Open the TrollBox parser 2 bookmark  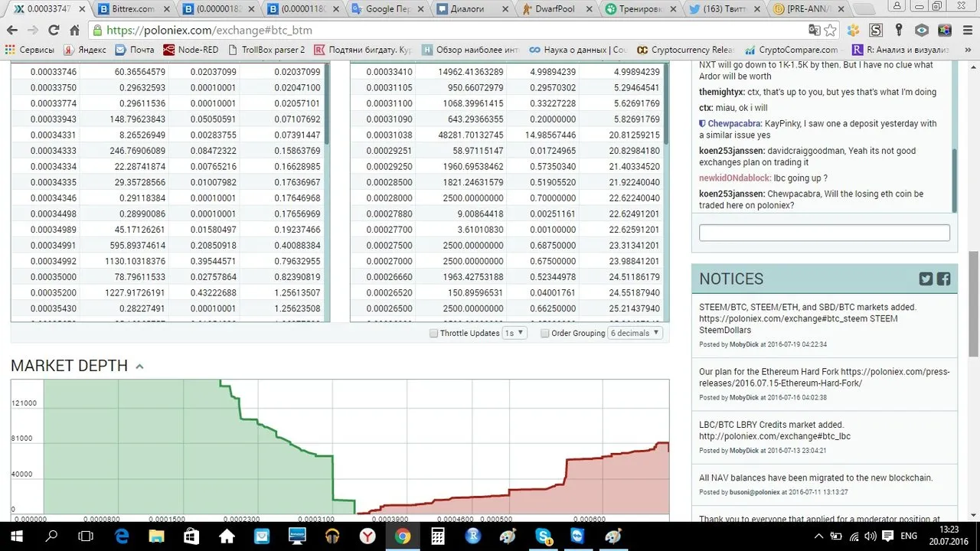[x=266, y=50]
